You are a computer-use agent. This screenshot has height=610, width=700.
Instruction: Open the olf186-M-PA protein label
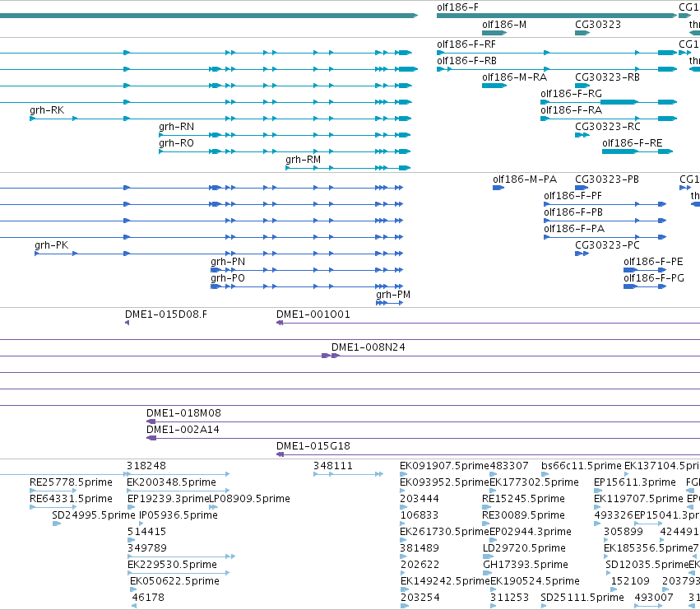click(x=525, y=179)
